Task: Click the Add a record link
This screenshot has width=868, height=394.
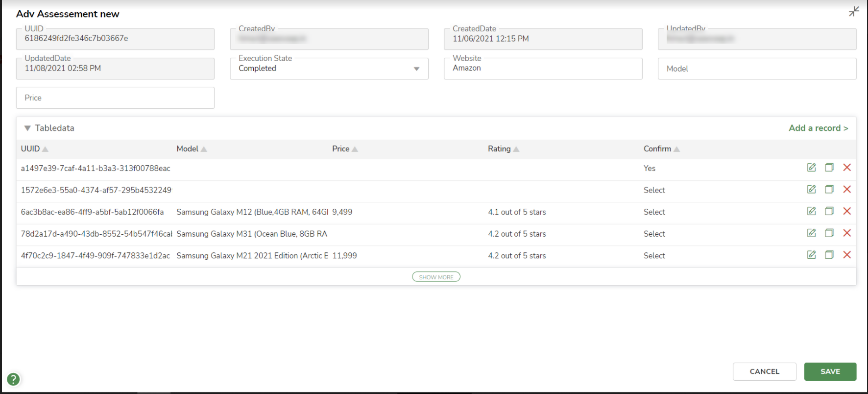Action: point(818,128)
